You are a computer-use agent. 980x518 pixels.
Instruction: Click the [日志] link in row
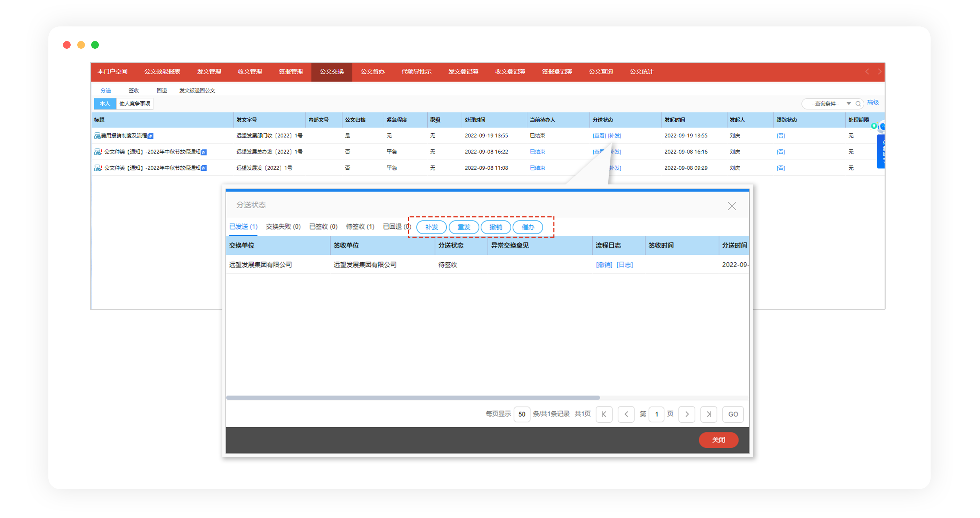pyautogui.click(x=624, y=265)
